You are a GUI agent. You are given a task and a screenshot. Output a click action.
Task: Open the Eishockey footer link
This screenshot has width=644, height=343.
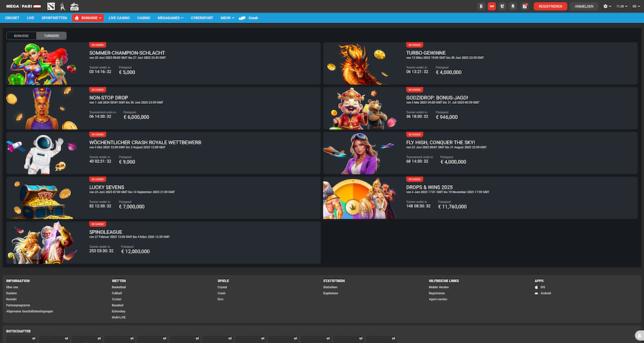coord(118,311)
